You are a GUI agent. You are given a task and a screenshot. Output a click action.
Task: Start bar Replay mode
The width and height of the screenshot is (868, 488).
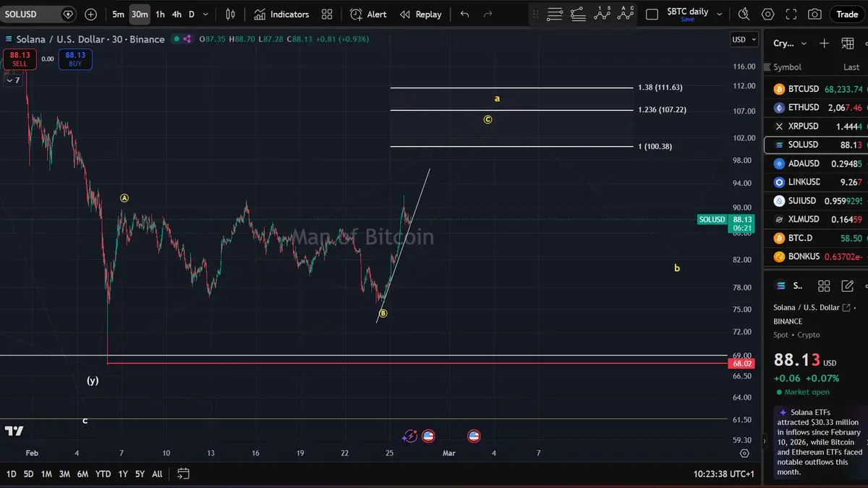[420, 14]
